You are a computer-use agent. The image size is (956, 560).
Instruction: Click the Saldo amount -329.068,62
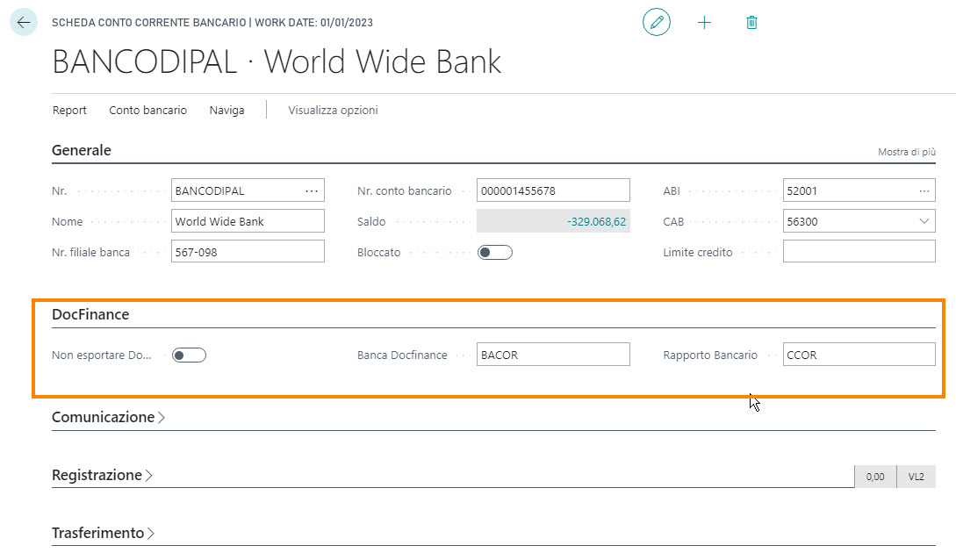(x=596, y=222)
